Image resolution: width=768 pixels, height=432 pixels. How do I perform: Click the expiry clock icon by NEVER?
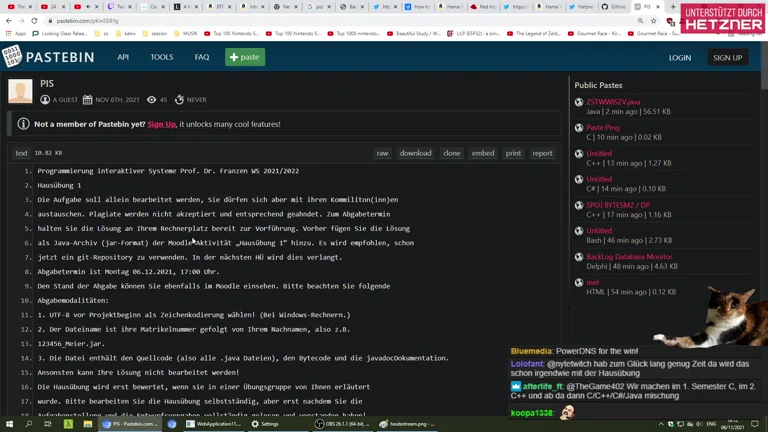click(x=179, y=99)
